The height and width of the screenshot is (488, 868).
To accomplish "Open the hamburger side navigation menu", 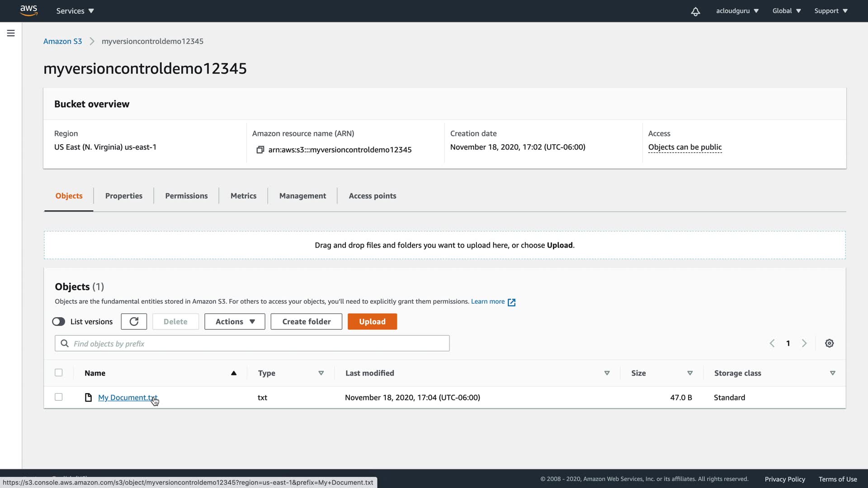I will tap(11, 33).
